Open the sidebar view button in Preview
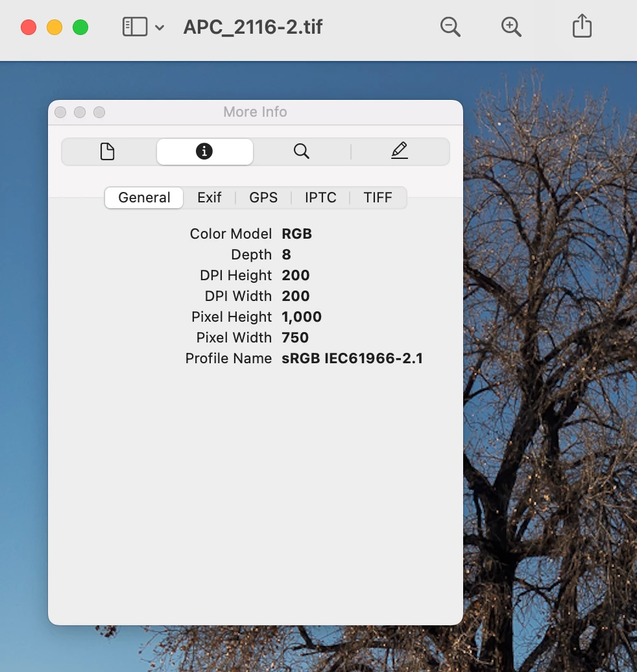The height and width of the screenshot is (672, 637). [x=135, y=27]
